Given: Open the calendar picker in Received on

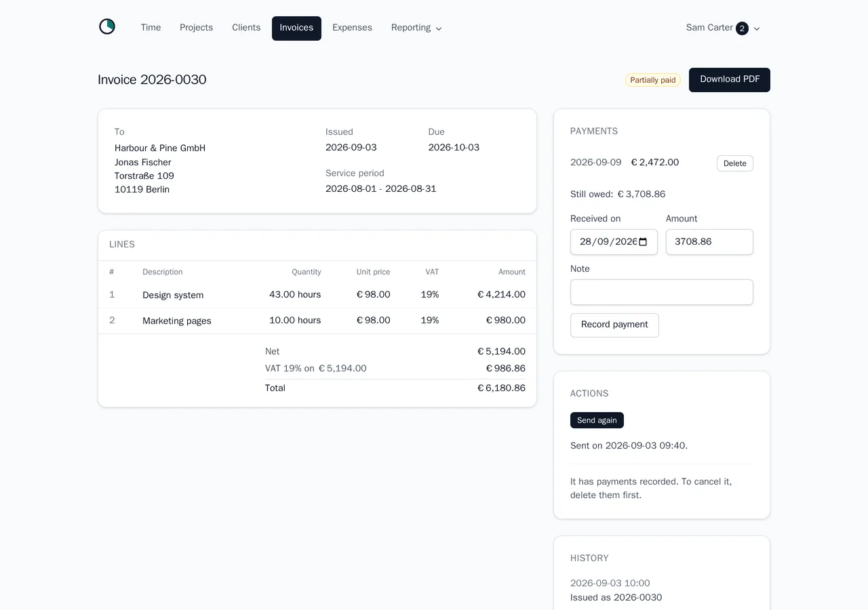Looking at the screenshot, I should [643, 242].
